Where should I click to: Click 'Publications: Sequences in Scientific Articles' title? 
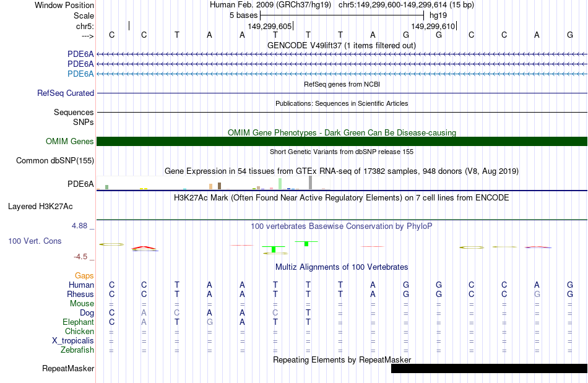point(342,103)
